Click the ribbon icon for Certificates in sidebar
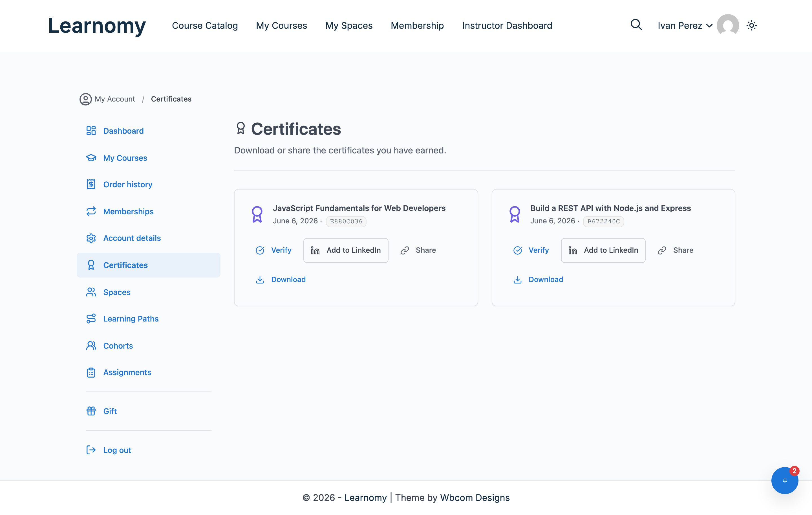Screen dimensions: 812x515 click(91, 265)
